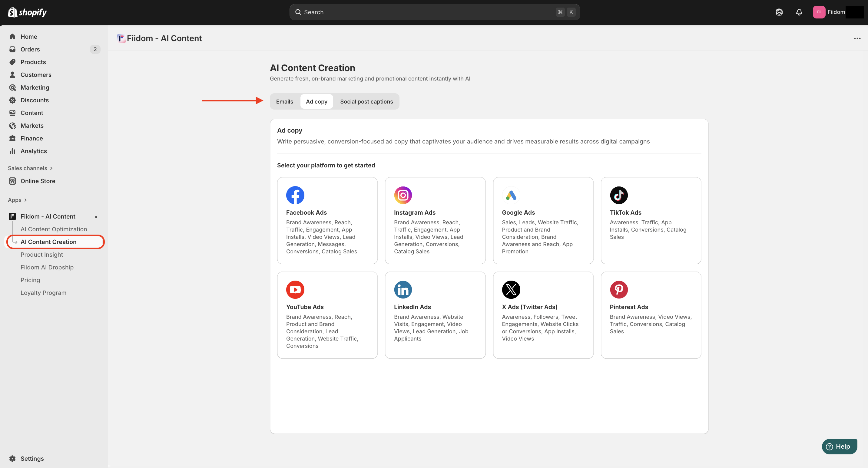
Task: Switch to the Emails tab
Action: pos(284,101)
